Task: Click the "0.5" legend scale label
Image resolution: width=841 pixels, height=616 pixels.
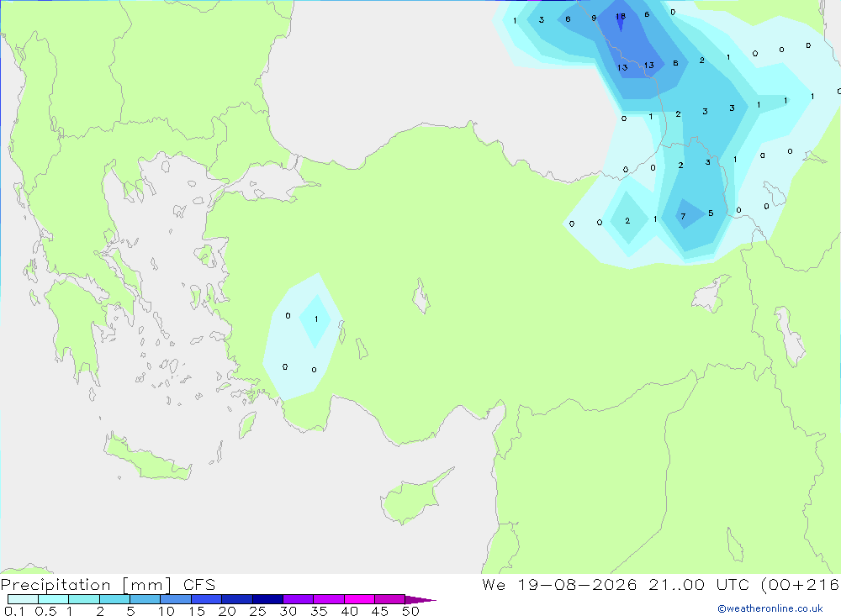Action: [x=45, y=611]
